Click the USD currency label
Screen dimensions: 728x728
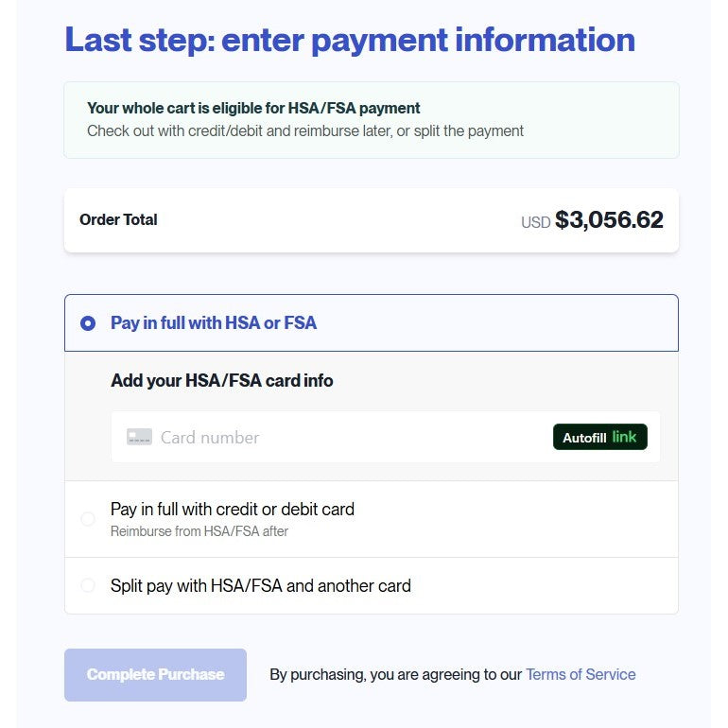535,223
